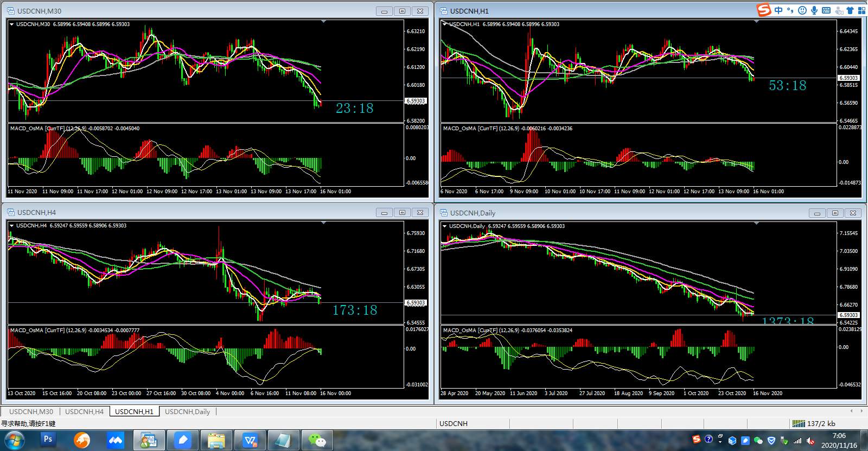This screenshot has width=868, height=451.
Task: Maximize the USDCNH,H4 chart window
Action: point(403,212)
